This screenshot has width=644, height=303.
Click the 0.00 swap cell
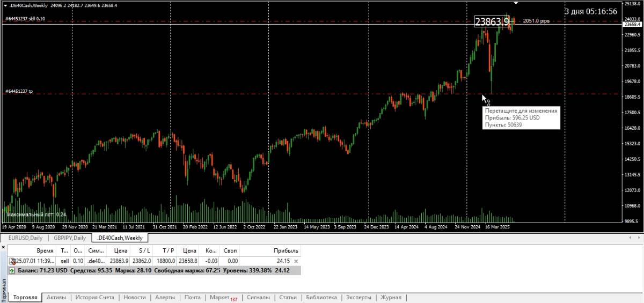click(231, 261)
